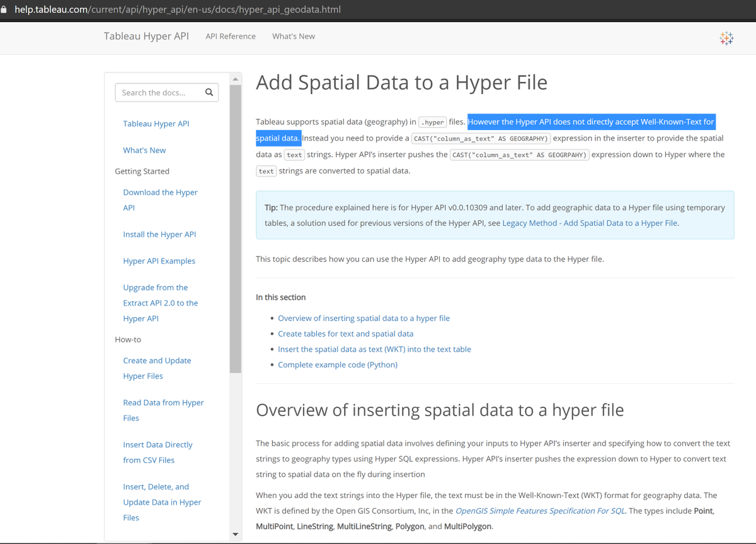The height and width of the screenshot is (544, 756).
Task: Open Insert, Delete, and Update Data link
Action: pos(163,502)
